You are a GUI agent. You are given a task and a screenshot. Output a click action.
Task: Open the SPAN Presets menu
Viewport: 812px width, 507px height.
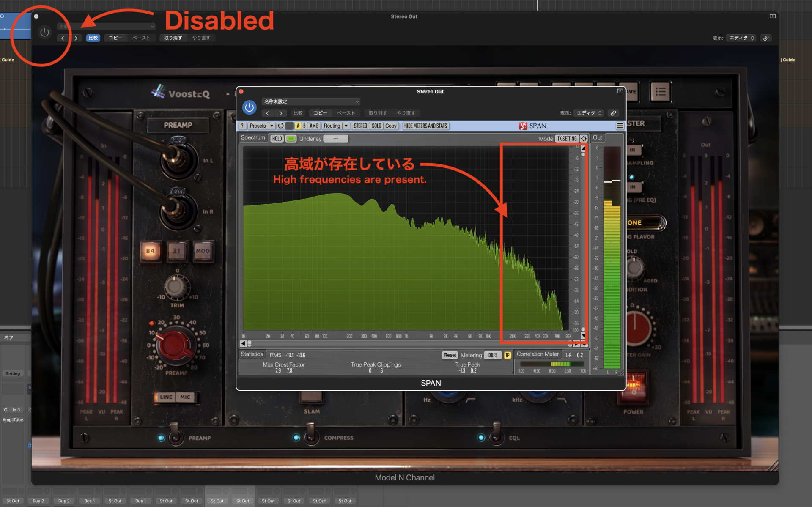(x=258, y=126)
